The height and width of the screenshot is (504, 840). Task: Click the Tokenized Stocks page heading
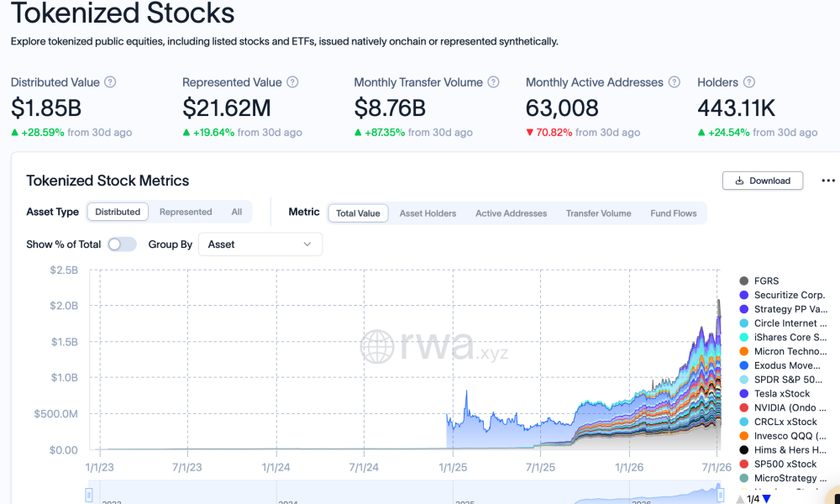[123, 13]
